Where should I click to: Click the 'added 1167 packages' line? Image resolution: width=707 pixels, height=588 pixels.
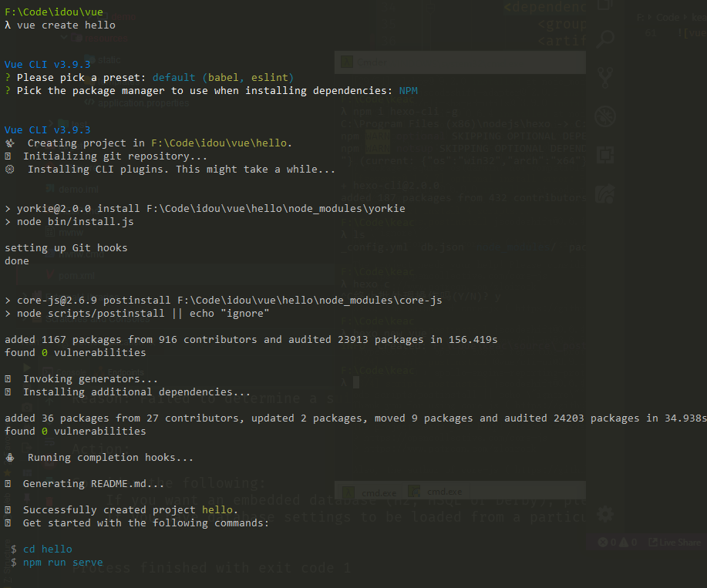pos(251,339)
